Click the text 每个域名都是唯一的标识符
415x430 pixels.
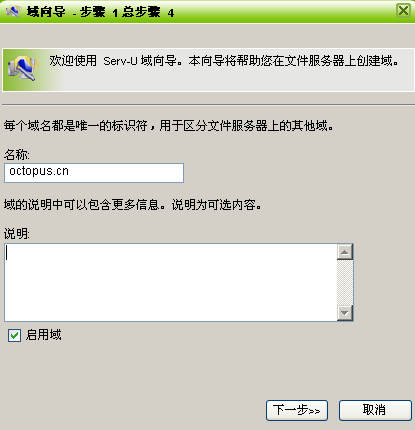pos(76,126)
